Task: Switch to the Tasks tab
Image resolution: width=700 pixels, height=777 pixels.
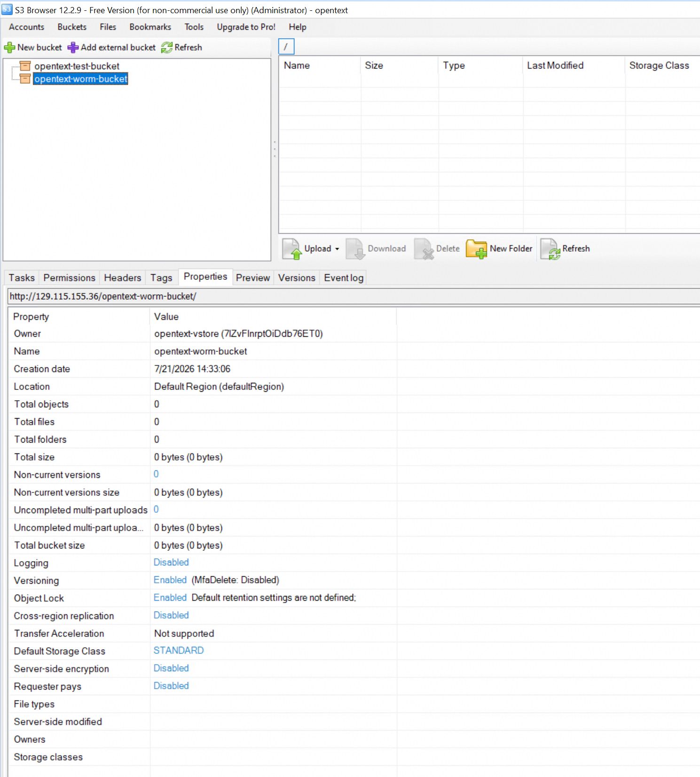Action: point(22,278)
